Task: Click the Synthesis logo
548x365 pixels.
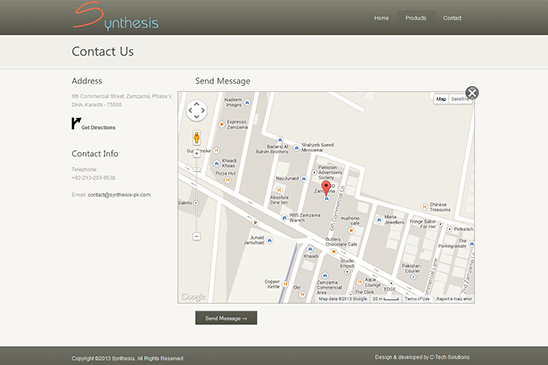Action: tap(116, 16)
